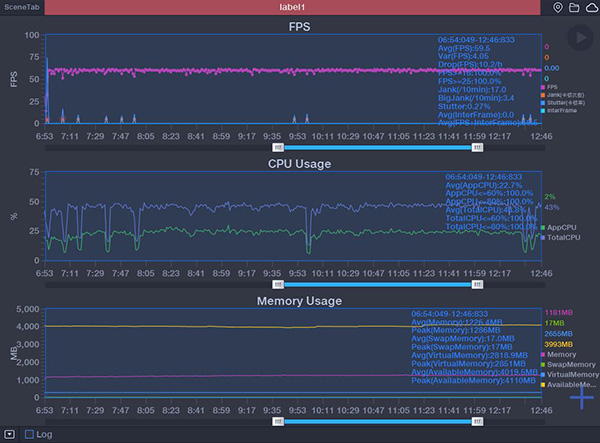Click right handle of Memory range slider
This screenshot has height=443, width=600.
click(x=477, y=421)
